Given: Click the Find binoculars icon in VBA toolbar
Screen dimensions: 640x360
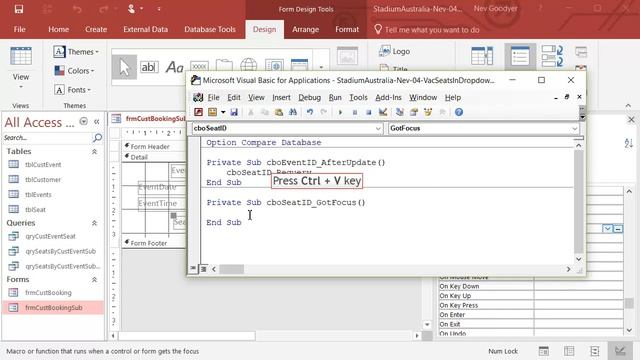Looking at the screenshot, I should [x=293, y=112].
